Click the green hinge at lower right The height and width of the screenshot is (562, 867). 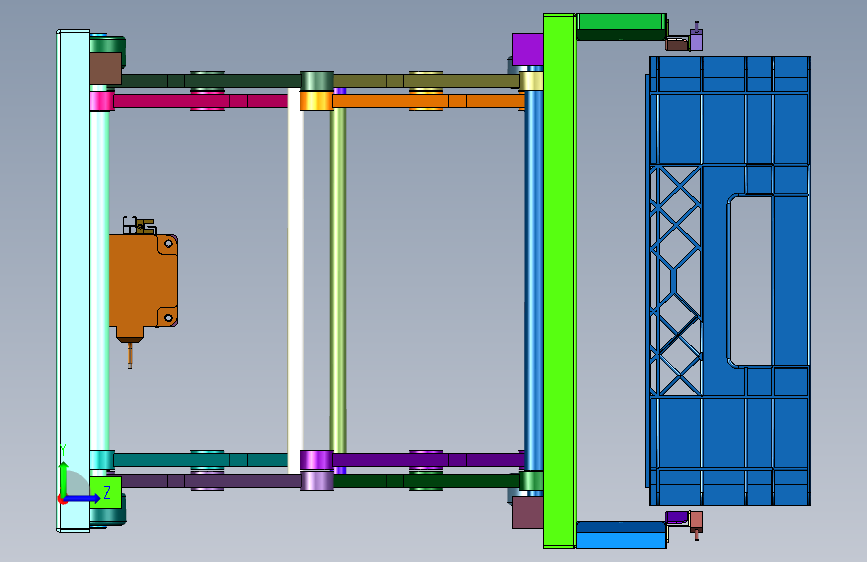click(x=531, y=481)
